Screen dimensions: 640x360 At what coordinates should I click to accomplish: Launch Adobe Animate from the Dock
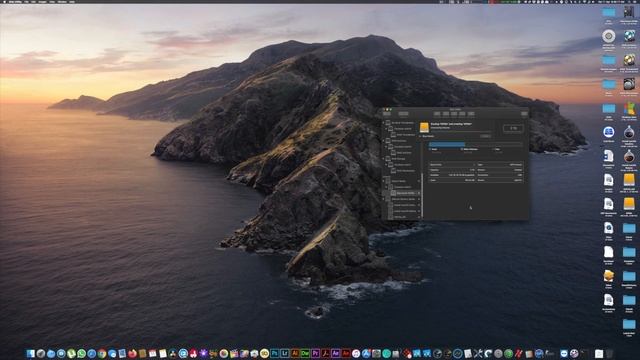(x=346, y=353)
